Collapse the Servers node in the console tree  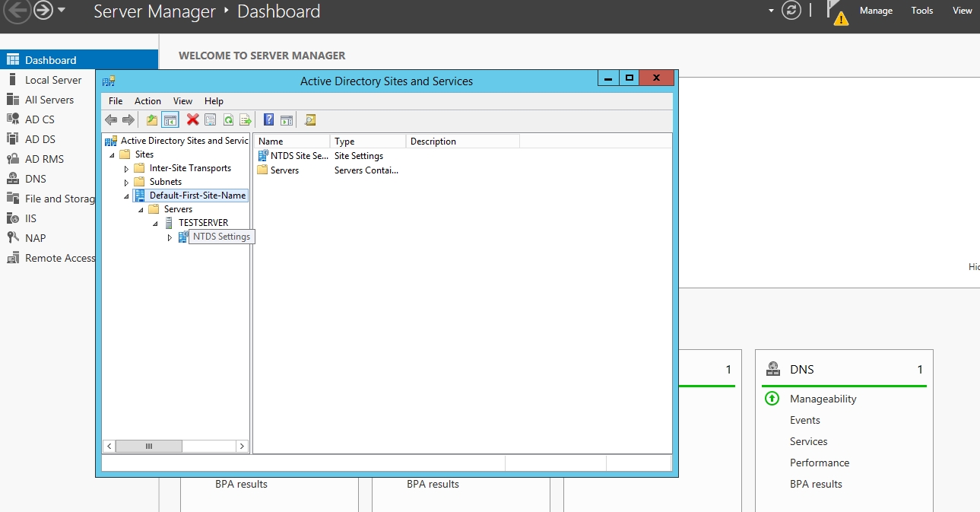(141, 209)
